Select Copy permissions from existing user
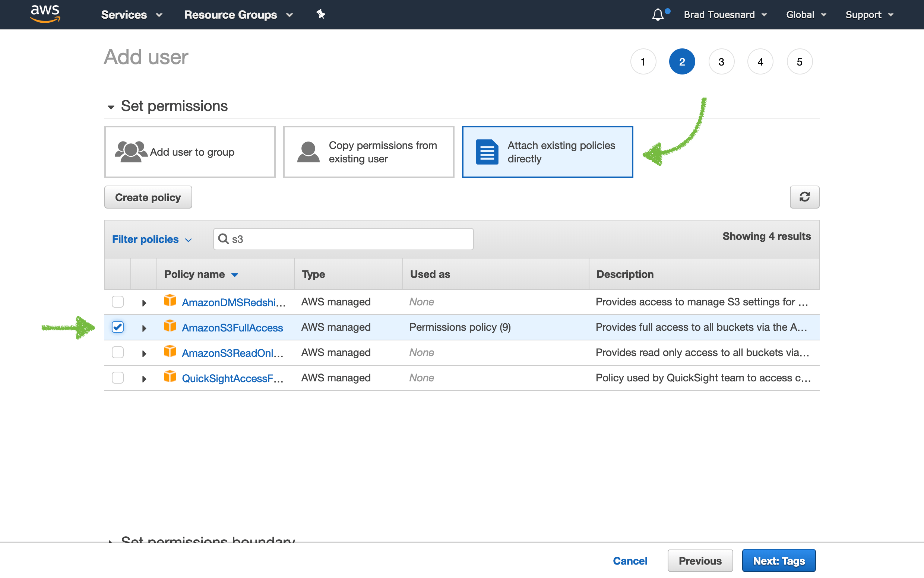 coord(369,152)
